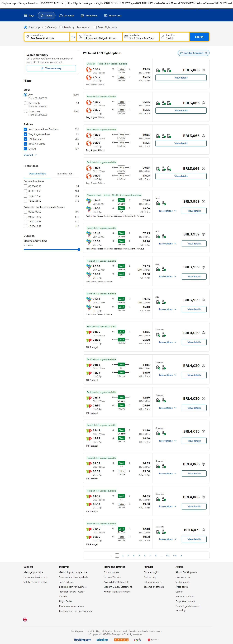Enable the Direct flights only checkbox
The image size is (233, 644).
95,27
